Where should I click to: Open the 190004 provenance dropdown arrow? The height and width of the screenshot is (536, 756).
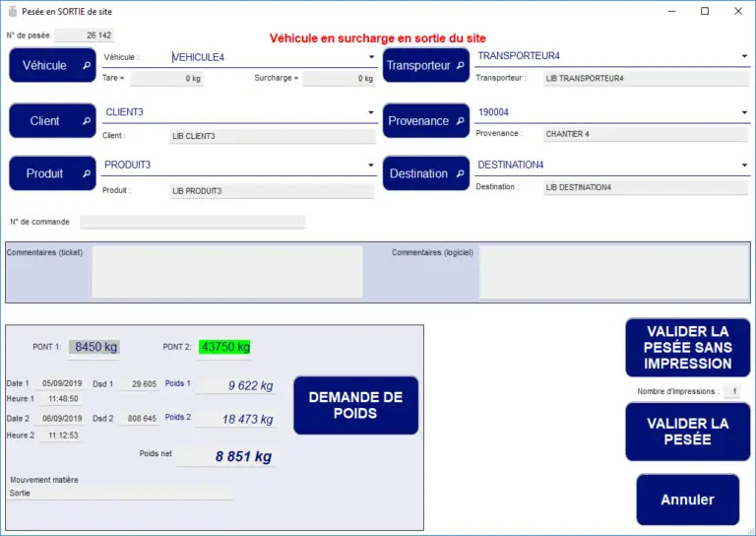744,112
